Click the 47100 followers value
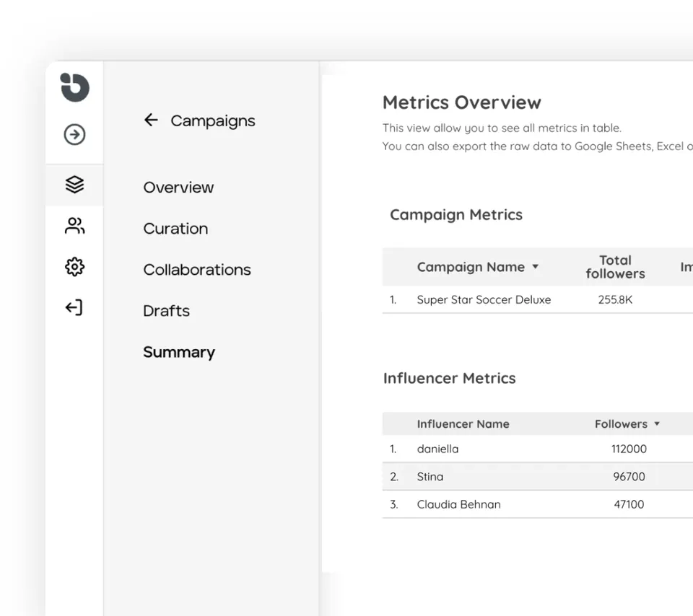The height and width of the screenshot is (616, 693). [629, 504]
